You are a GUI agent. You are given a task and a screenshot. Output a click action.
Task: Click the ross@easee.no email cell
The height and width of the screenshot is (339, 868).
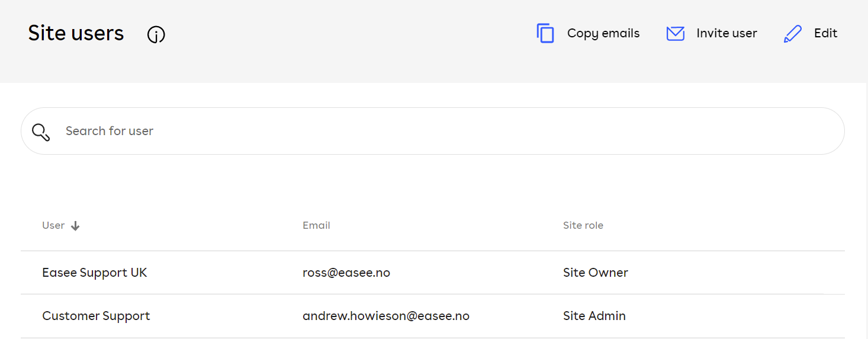pos(346,273)
